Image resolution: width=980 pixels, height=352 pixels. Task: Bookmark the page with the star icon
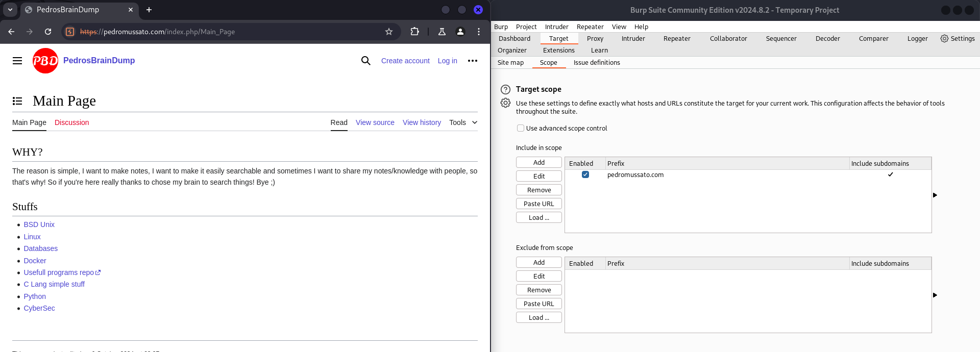389,32
